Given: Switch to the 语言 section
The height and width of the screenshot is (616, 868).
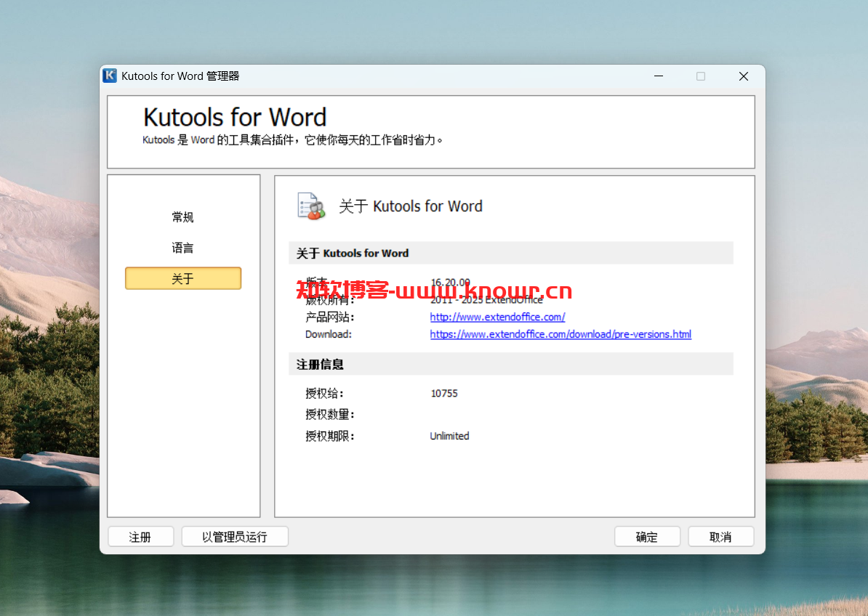Looking at the screenshot, I should pyautogui.click(x=182, y=248).
